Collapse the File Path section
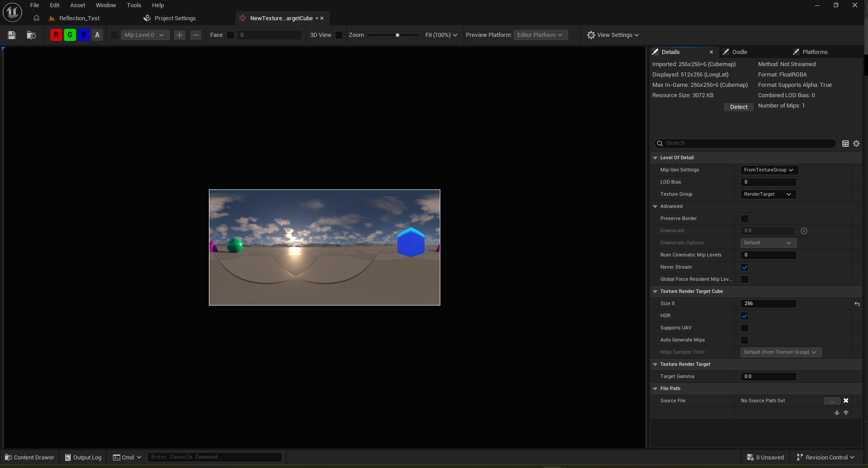The image size is (868, 468). 655,389
